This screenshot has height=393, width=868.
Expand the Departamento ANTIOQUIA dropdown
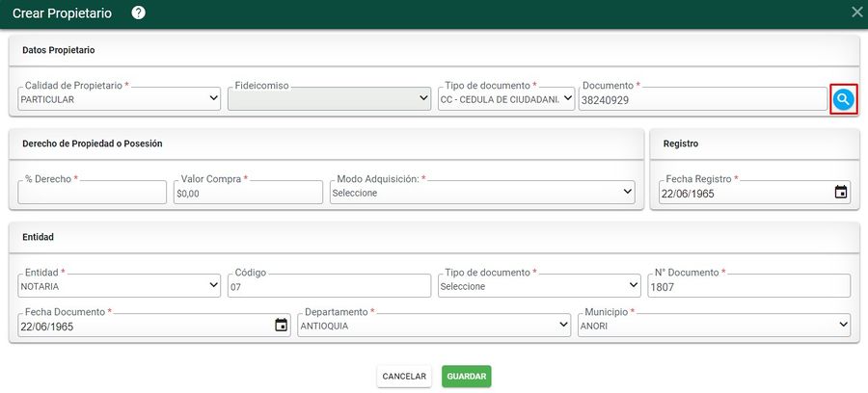click(x=434, y=325)
